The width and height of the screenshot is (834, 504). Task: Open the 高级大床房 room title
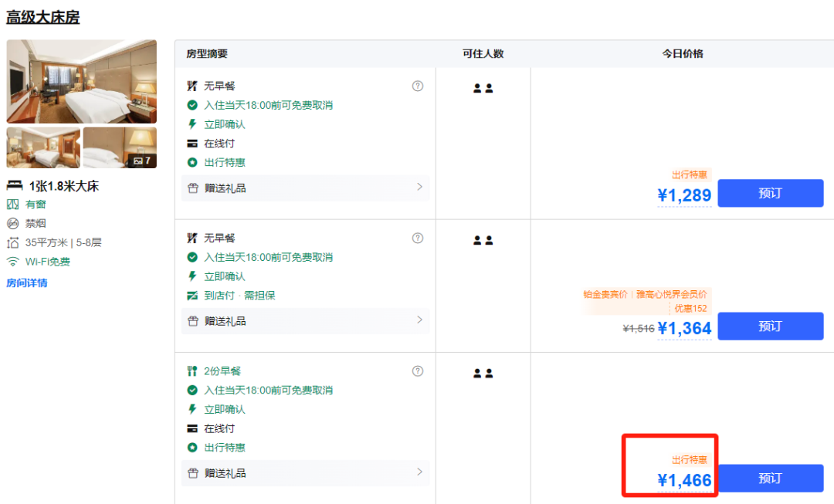pos(43,17)
